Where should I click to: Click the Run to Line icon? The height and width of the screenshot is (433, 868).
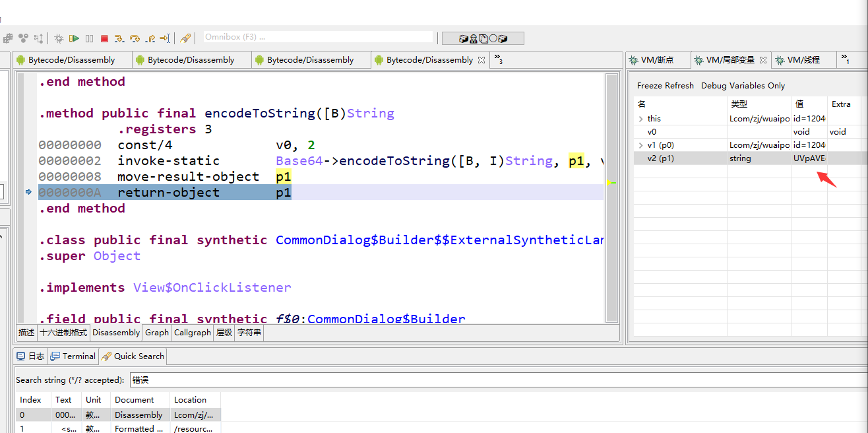[165, 38]
